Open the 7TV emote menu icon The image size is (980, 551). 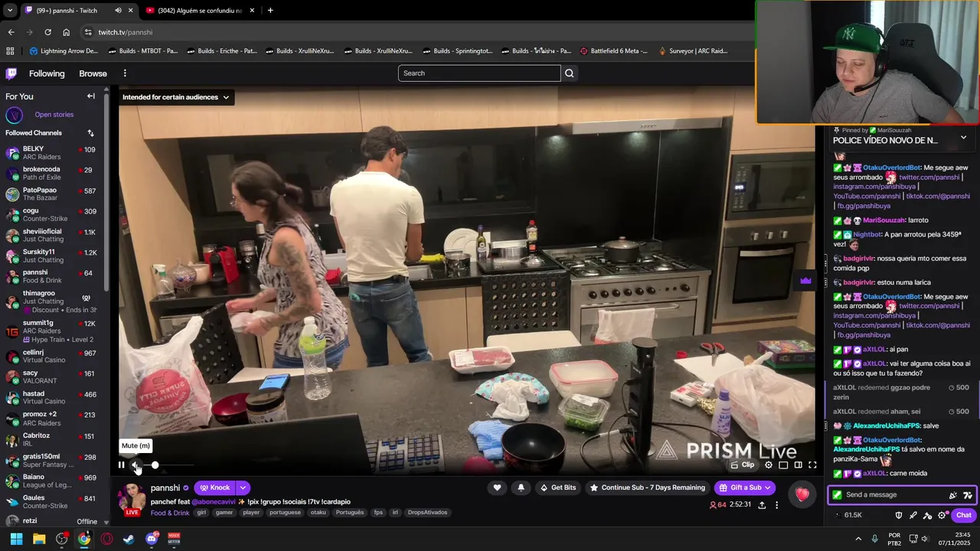pyautogui.click(x=968, y=495)
